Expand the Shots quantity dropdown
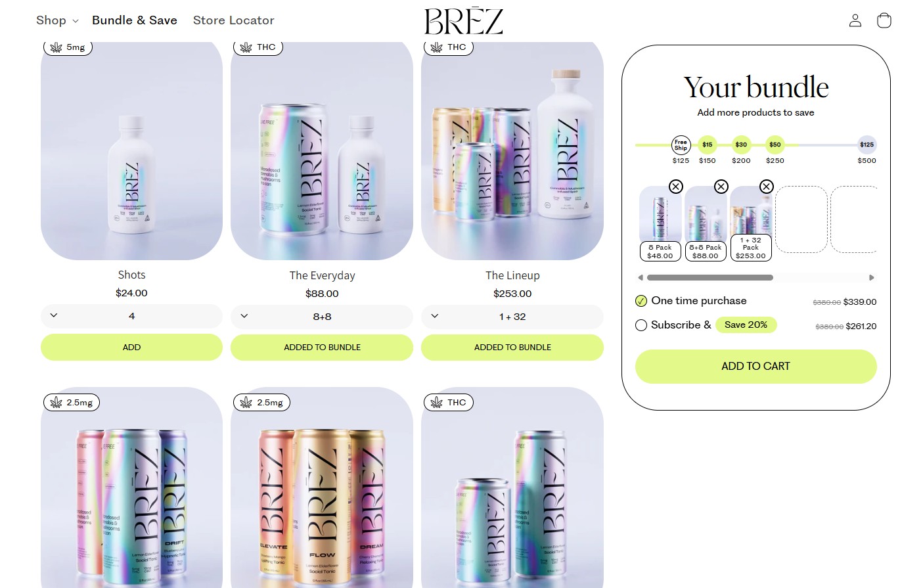Viewport: 923px width, 588px height. point(131,316)
